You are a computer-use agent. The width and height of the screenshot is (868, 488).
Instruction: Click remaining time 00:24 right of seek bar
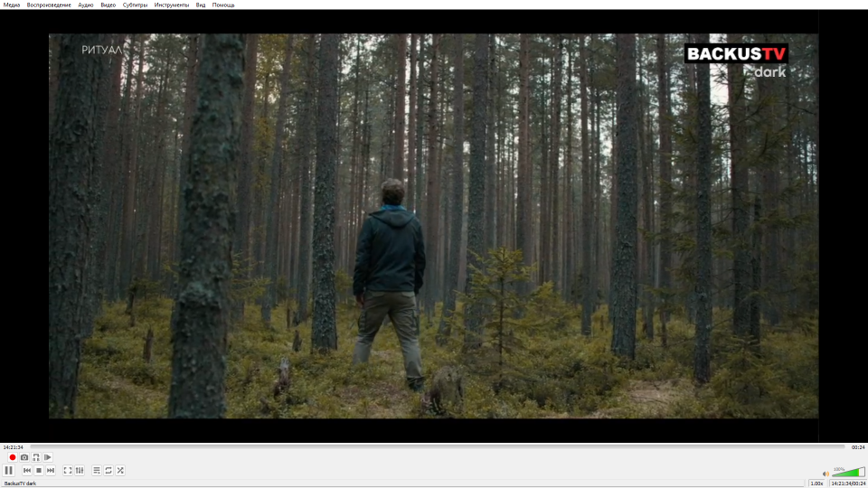coord(858,447)
